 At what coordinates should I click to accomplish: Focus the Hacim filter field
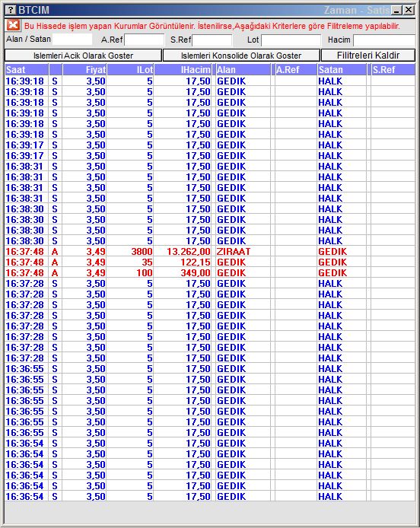coord(384,40)
